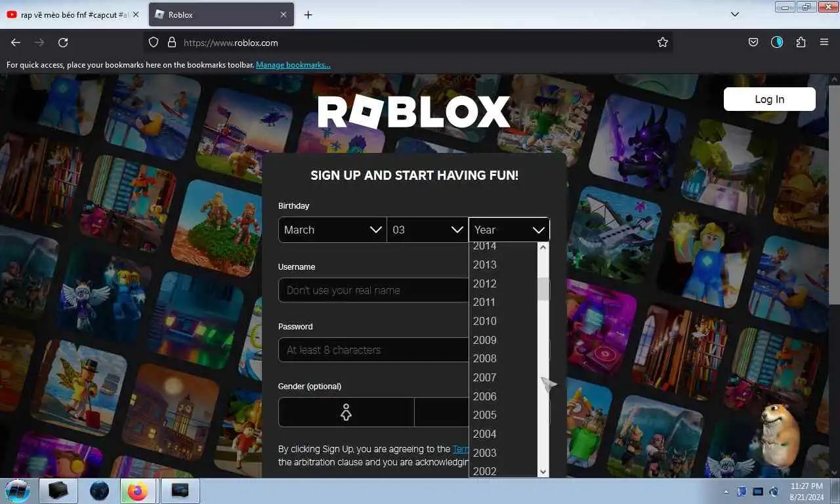The height and width of the screenshot is (504, 840).
Task: Choose 2004 from the year list
Action: tap(503, 434)
